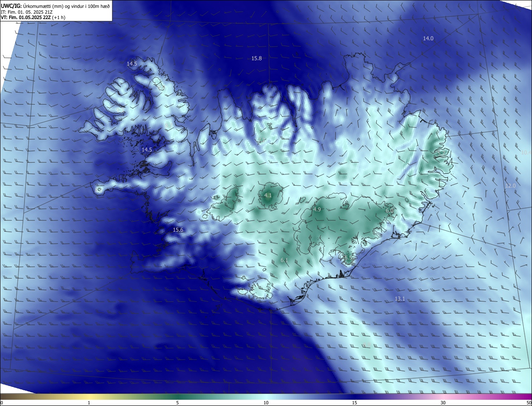Click the 15.8 value label north of Iceland
The height and width of the screenshot is (406, 532).
pos(256,58)
